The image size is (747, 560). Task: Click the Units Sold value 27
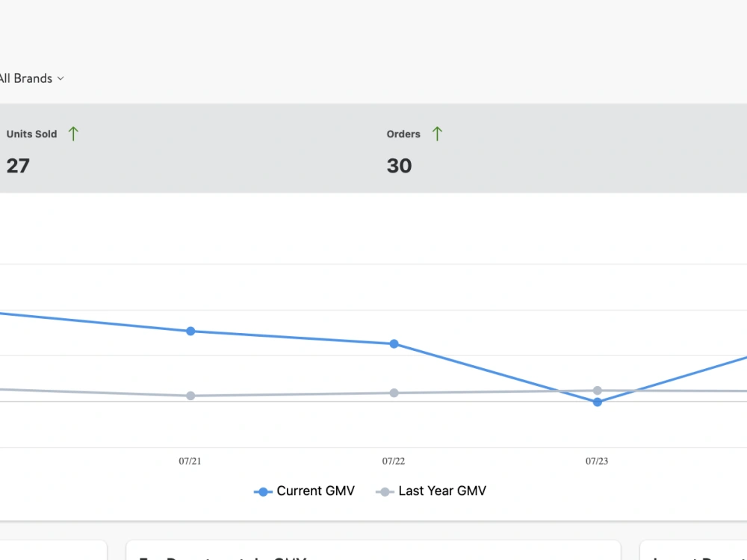tap(18, 166)
